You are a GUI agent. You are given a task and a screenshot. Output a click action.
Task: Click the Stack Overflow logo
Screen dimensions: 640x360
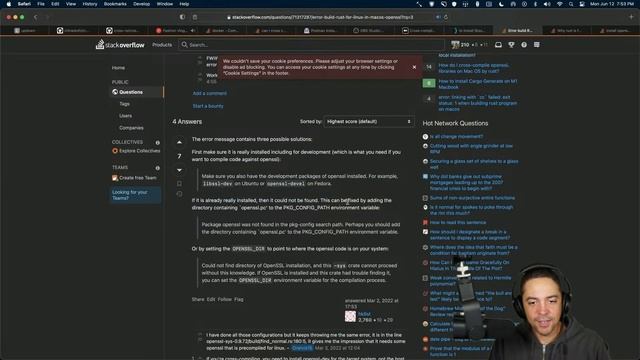[120, 44]
